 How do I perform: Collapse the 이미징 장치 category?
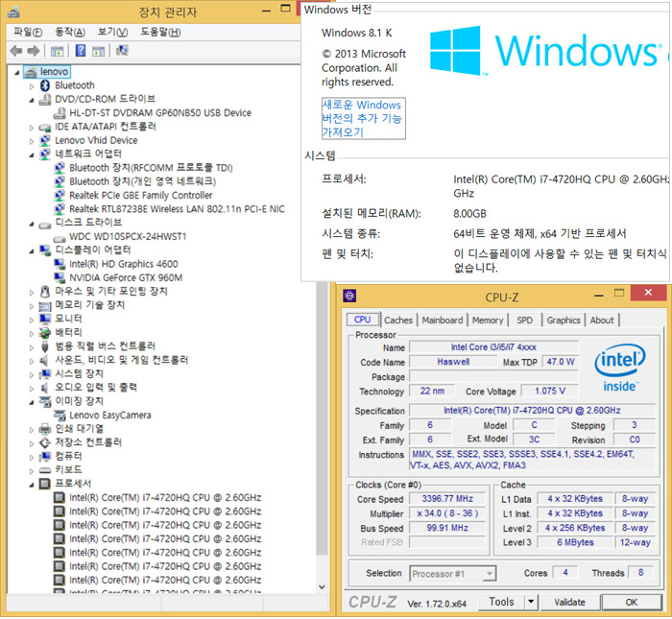tap(32, 402)
